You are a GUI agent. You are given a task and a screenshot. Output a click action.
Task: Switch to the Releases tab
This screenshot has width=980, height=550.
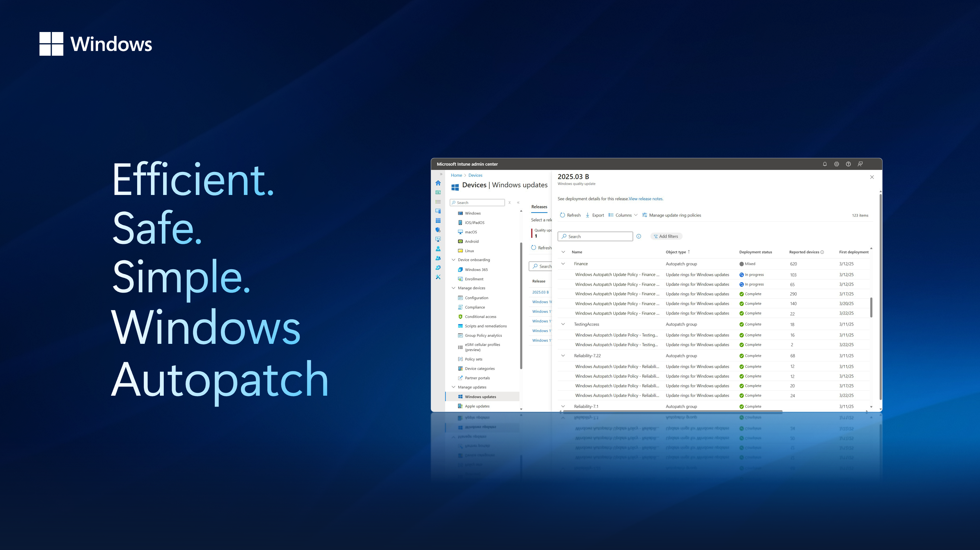539,206
